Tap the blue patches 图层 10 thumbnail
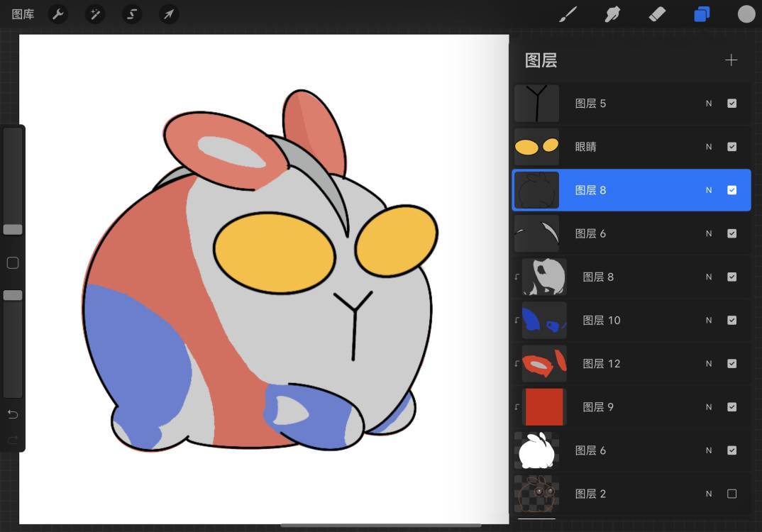Image resolution: width=762 pixels, height=532 pixels. [x=544, y=320]
